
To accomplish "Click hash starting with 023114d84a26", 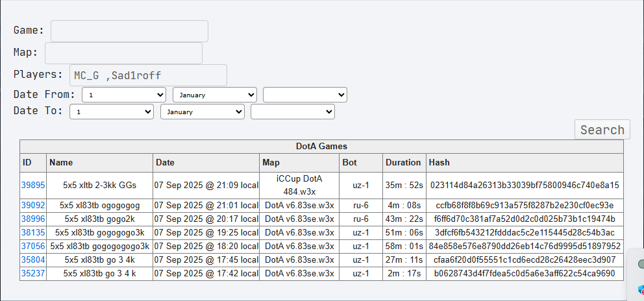I will [525, 185].
